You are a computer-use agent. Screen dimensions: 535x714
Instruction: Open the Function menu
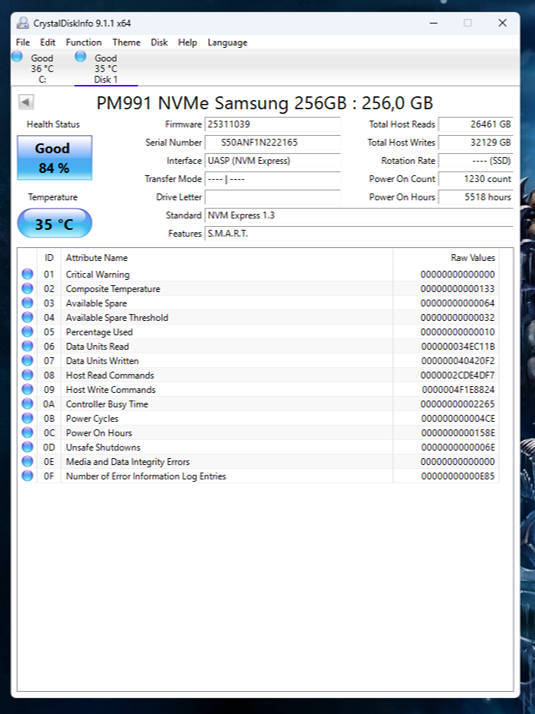click(x=84, y=42)
